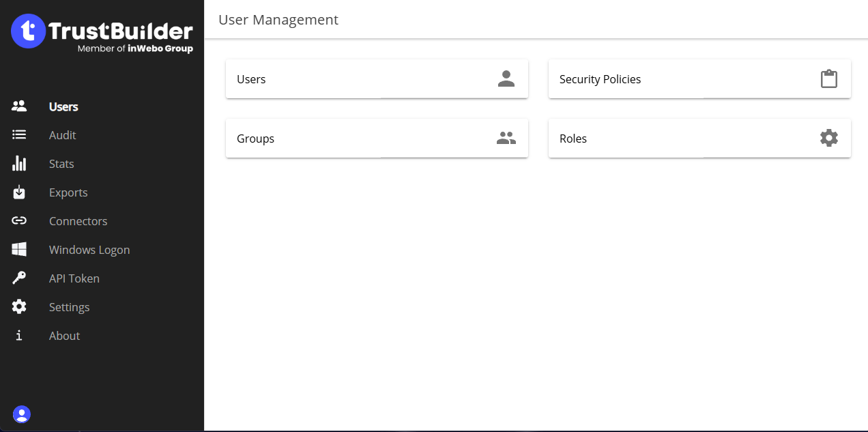The height and width of the screenshot is (432, 868).
Task: Navigate to API Token page
Action: point(74,278)
